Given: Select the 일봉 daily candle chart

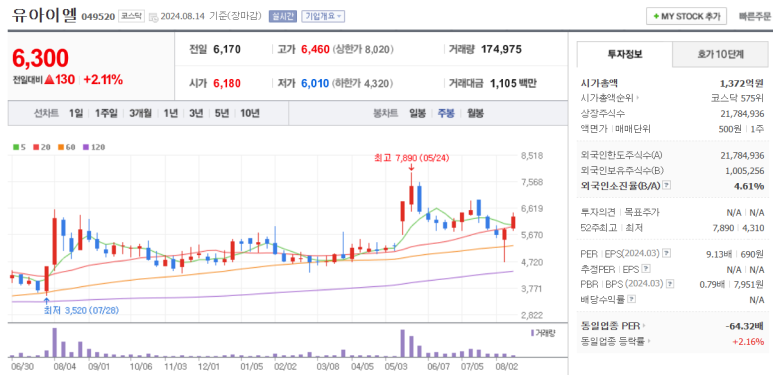Looking at the screenshot, I should [x=417, y=113].
